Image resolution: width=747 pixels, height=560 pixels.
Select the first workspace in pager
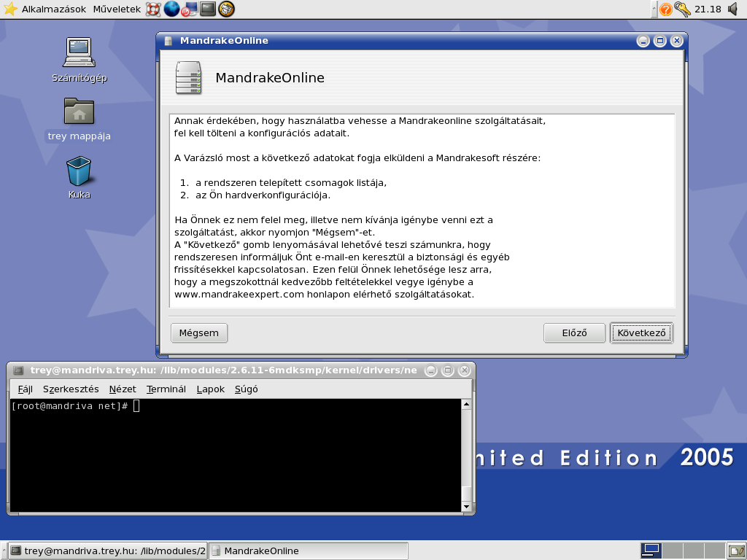pos(650,551)
